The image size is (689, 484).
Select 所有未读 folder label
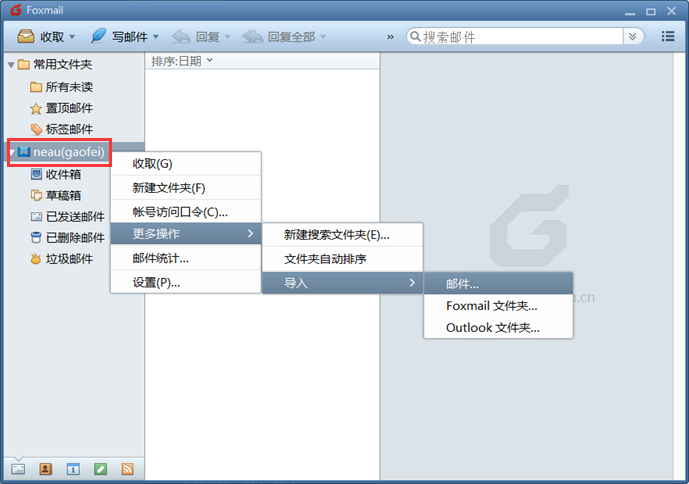[69, 87]
